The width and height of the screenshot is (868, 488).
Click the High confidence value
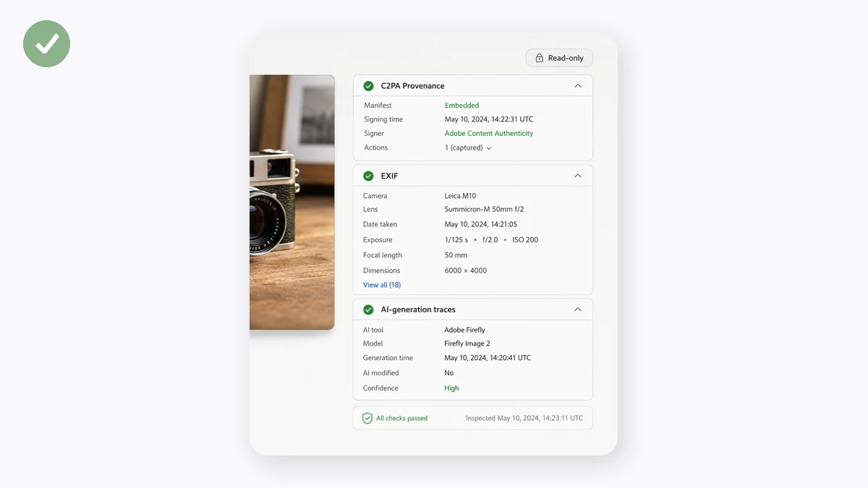[x=451, y=388]
